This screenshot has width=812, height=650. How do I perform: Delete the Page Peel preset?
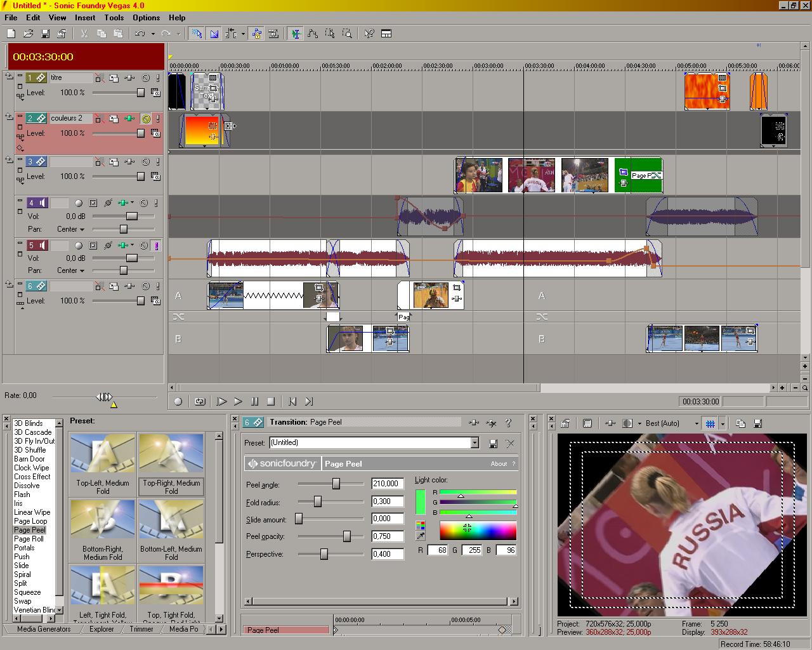(510, 443)
